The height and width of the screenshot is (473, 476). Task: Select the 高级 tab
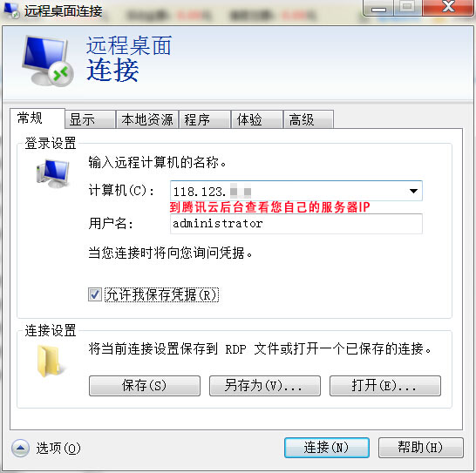point(309,119)
